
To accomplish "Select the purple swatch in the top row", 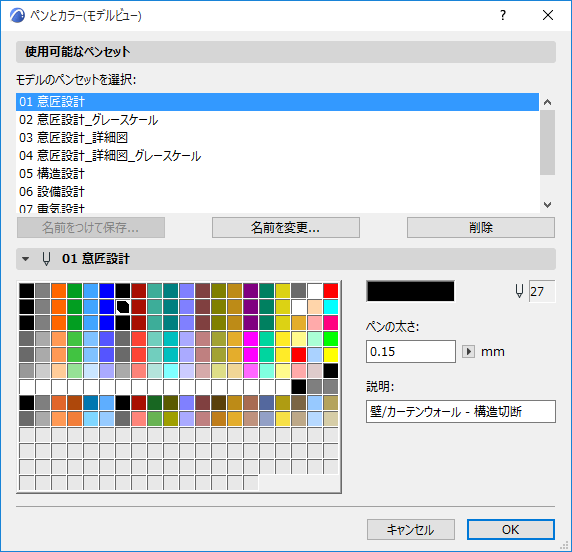I will pyautogui.click(x=251, y=291).
